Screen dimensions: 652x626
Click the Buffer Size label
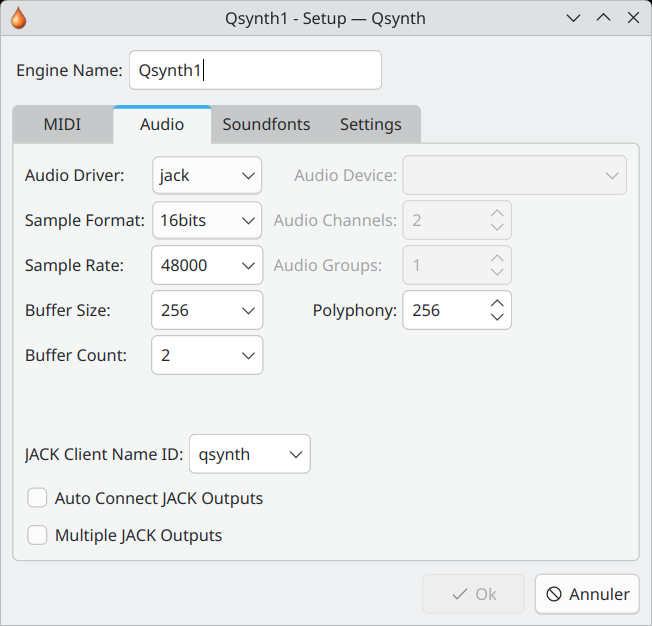pos(68,310)
